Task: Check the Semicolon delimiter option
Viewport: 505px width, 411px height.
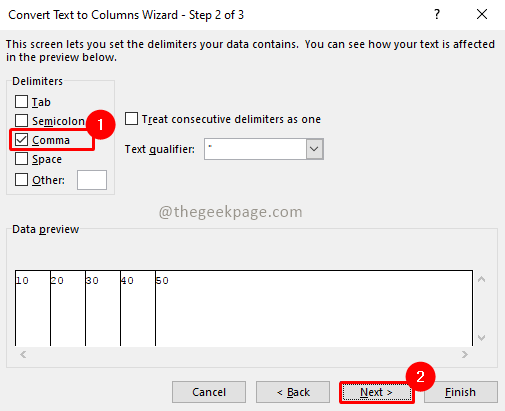Action: pos(21,120)
